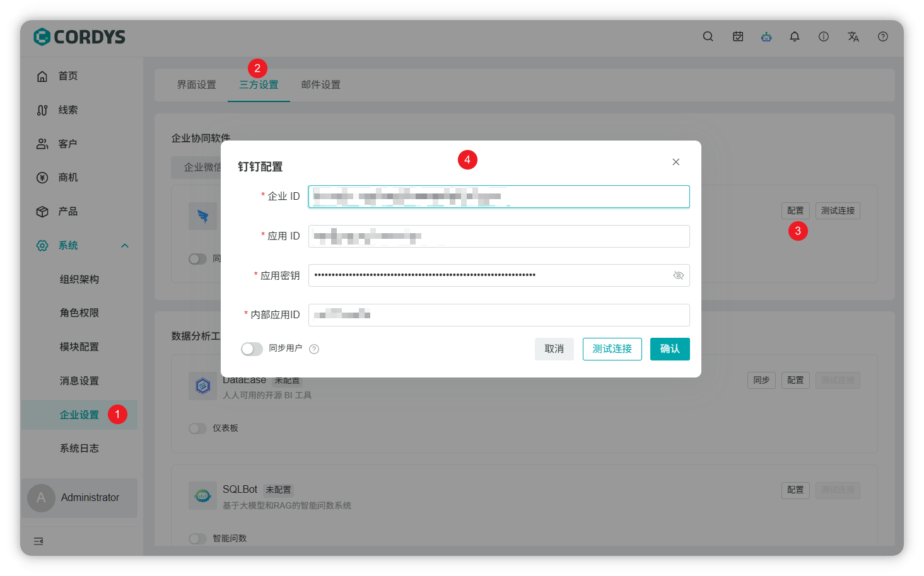Click the DataEase logo icon
Screen dimensions: 924x576
202,386
